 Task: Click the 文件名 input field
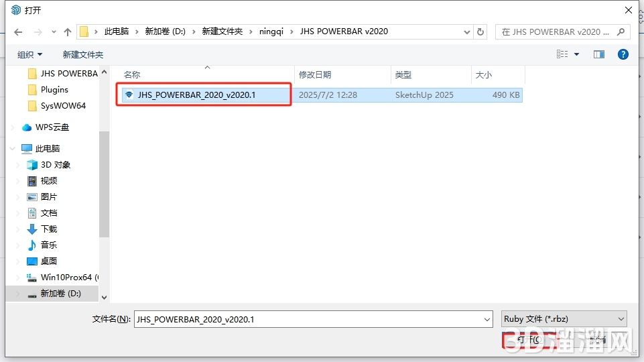point(312,320)
